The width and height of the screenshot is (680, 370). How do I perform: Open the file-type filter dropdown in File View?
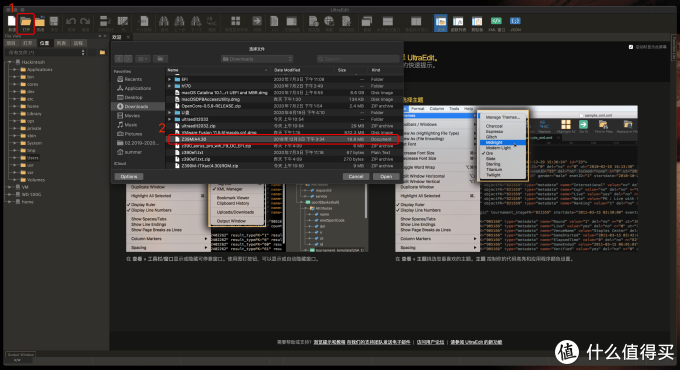point(45,52)
